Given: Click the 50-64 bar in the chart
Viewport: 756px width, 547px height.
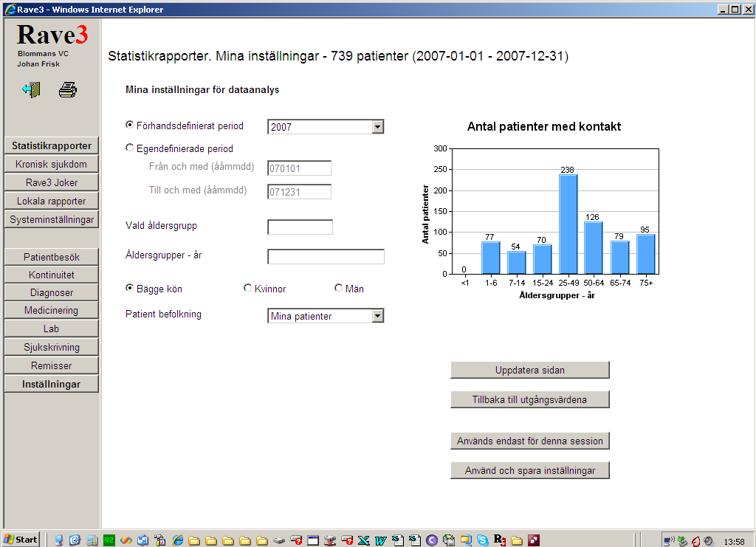Looking at the screenshot, I should point(594,248).
